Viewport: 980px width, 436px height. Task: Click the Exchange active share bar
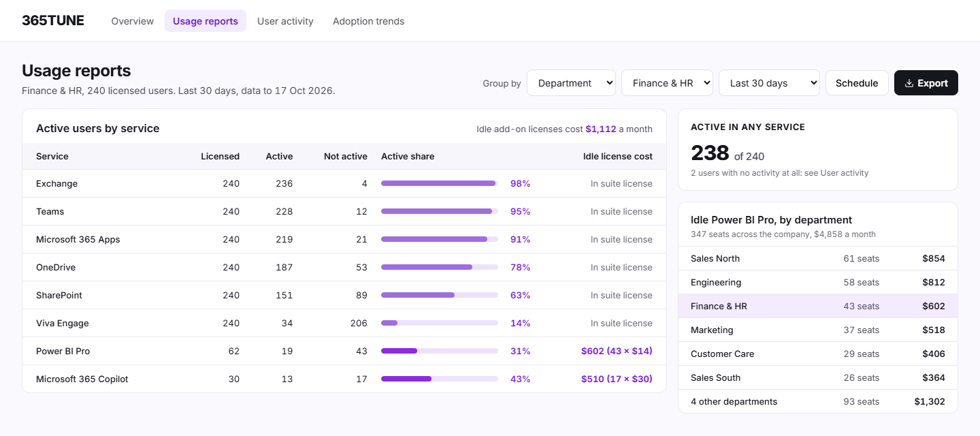point(440,183)
